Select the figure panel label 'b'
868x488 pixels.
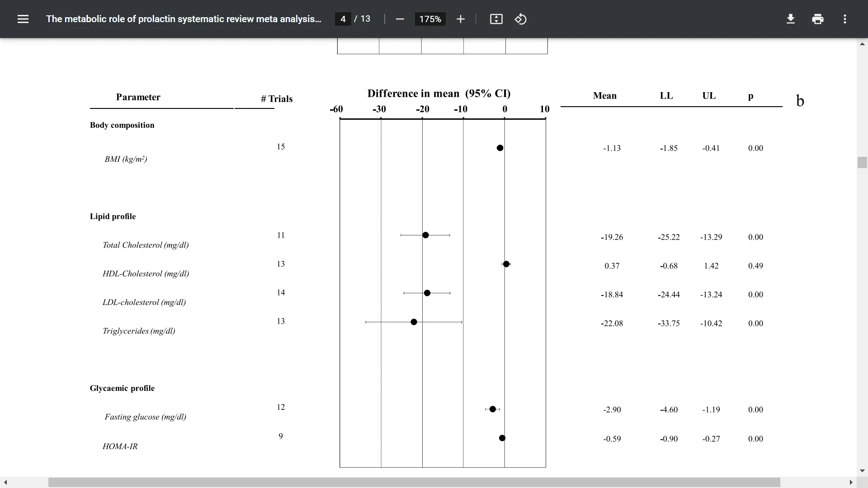pos(800,100)
